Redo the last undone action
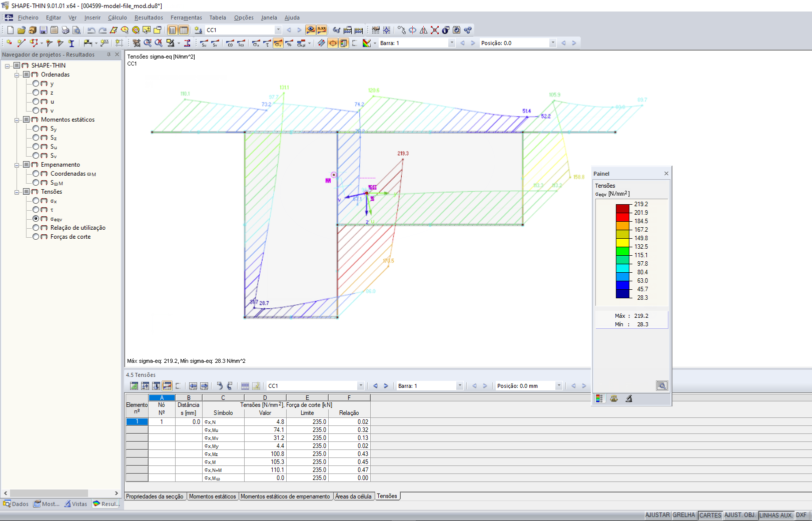 coord(103,30)
